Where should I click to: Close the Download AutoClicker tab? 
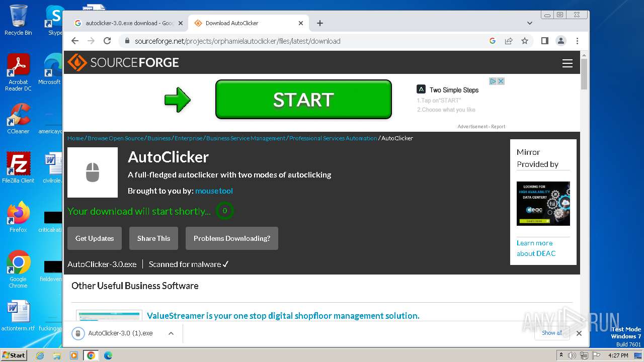301,23
